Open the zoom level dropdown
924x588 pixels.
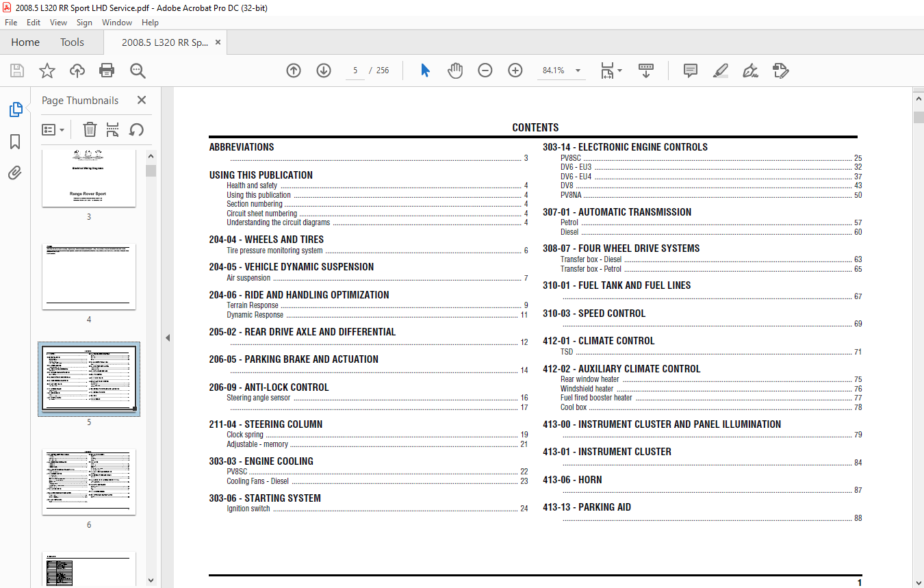click(578, 71)
